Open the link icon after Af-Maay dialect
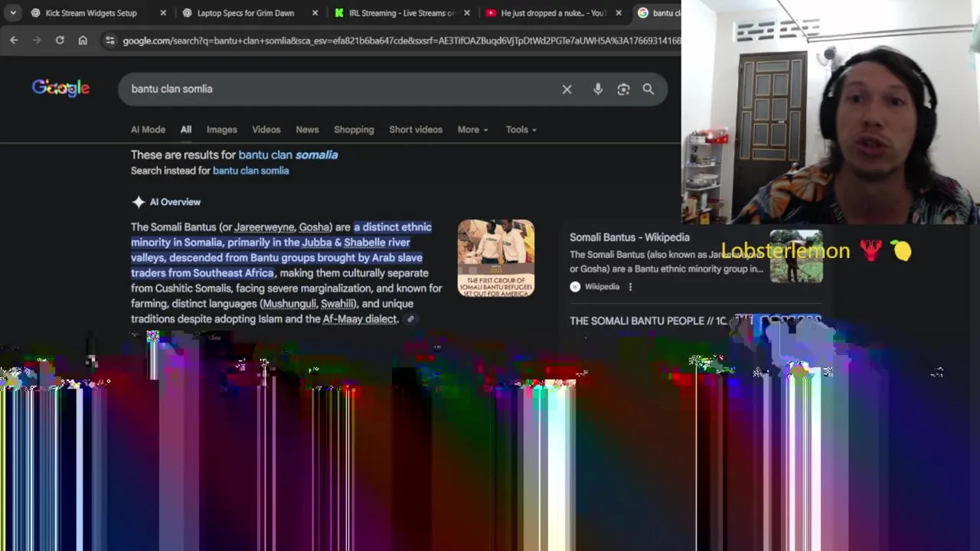Screen dimensions: 980x551 (410, 319)
